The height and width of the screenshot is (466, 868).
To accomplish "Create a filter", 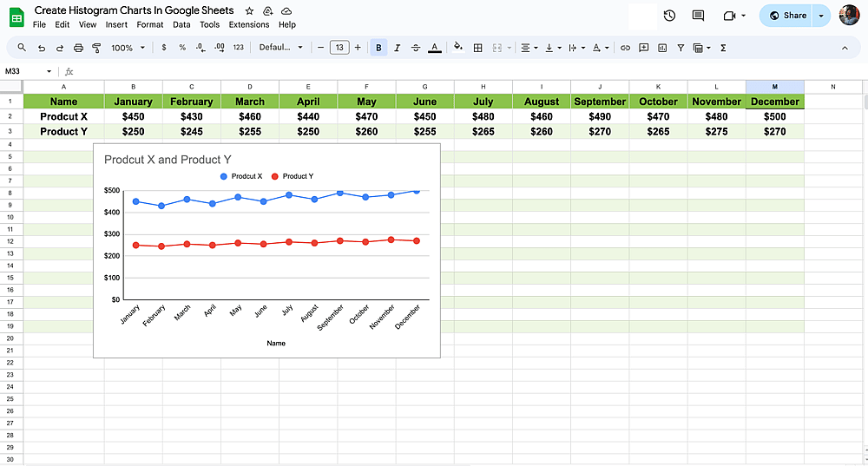I will (681, 48).
